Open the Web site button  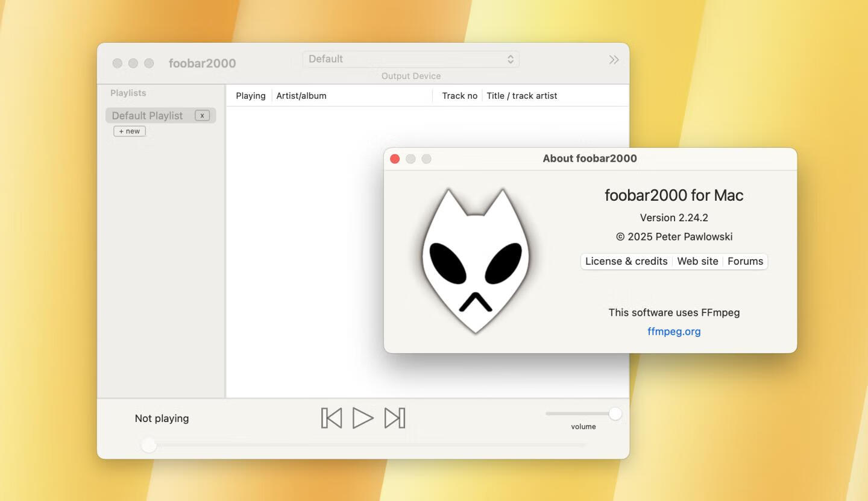click(697, 261)
